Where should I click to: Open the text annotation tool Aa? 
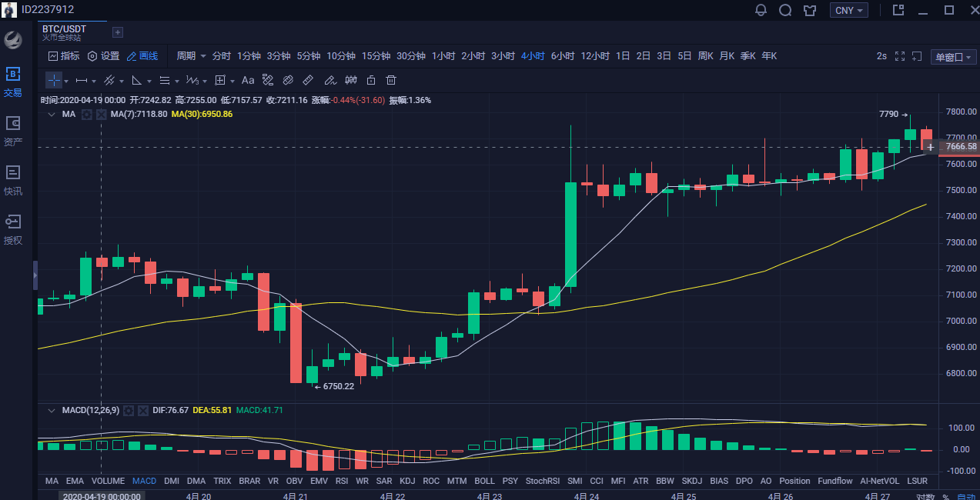[248, 79]
